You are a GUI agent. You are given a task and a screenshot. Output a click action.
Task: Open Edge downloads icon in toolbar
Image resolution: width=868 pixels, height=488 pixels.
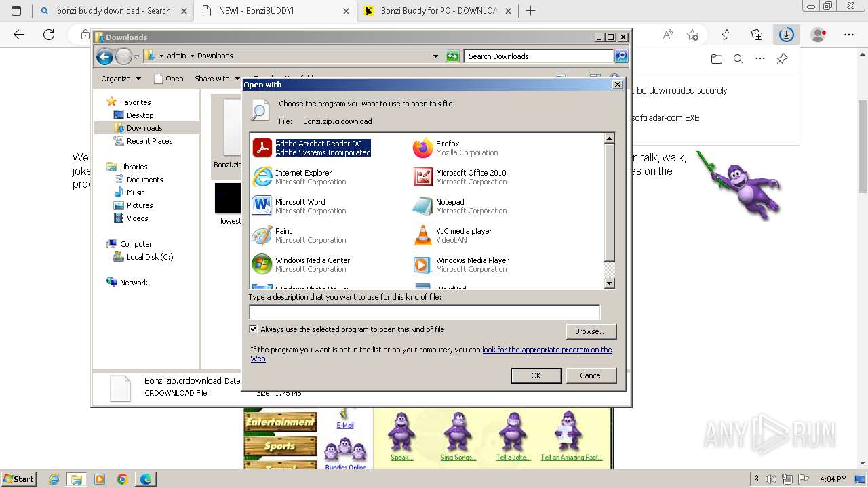coord(786,35)
